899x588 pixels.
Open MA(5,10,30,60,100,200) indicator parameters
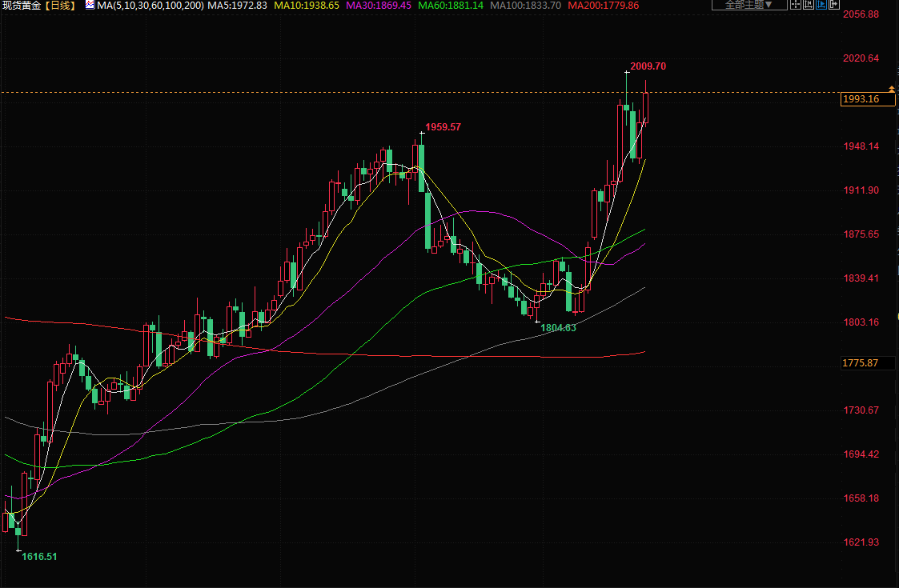(149, 6)
